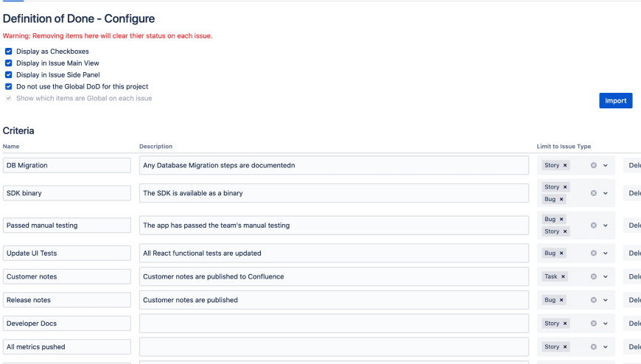Delete the DB Migration criterion
Screen dimensions: 641x364
632,166
